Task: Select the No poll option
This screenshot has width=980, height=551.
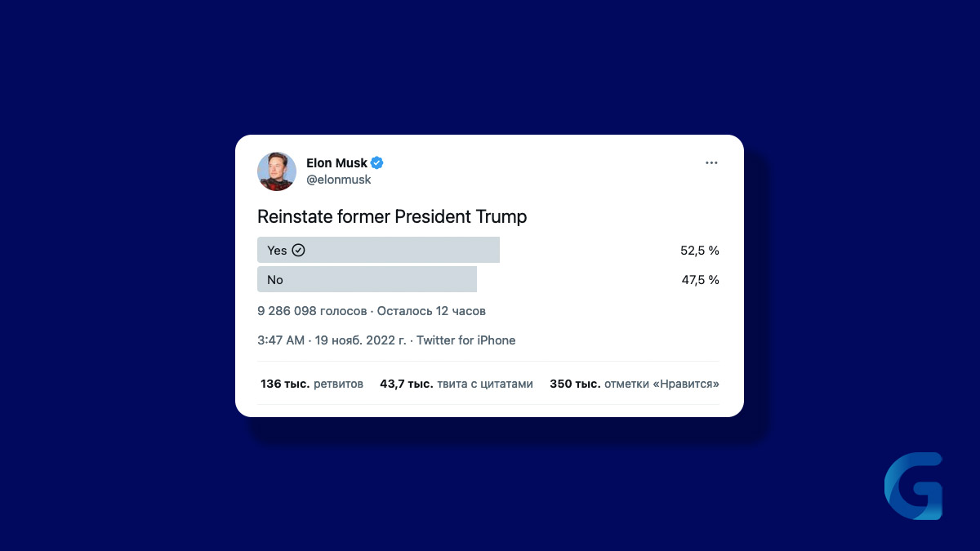Action: [488, 279]
